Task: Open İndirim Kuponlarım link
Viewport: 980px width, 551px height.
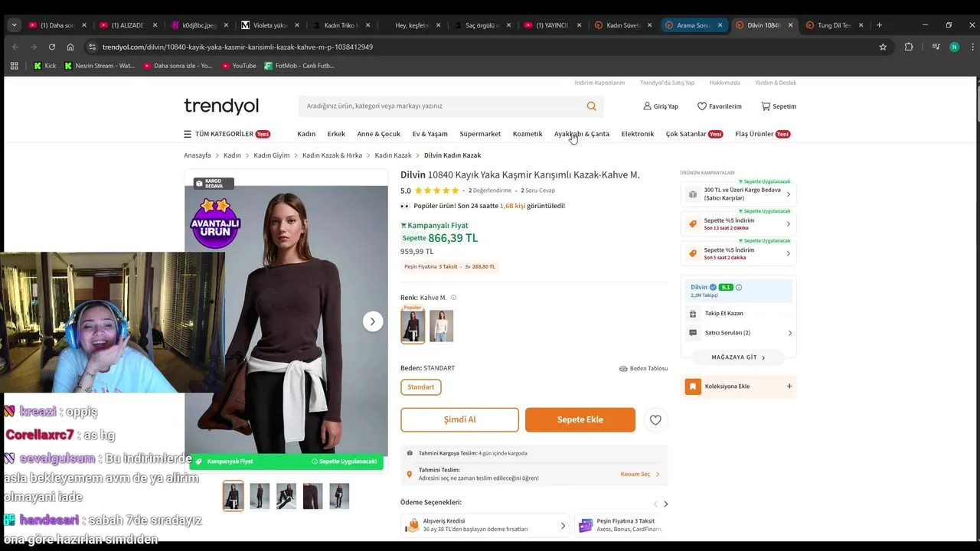Action: coord(599,83)
